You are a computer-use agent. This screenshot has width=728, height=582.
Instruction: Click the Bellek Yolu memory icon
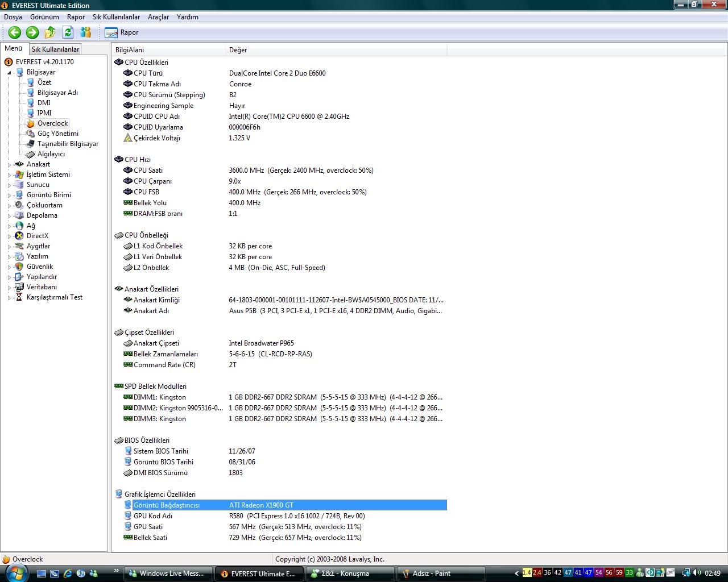coord(128,203)
